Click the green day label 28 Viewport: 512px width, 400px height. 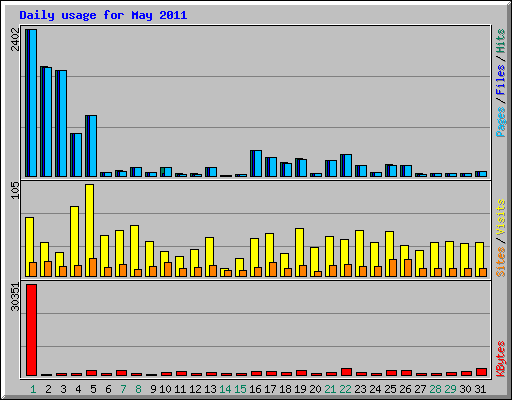(x=435, y=389)
